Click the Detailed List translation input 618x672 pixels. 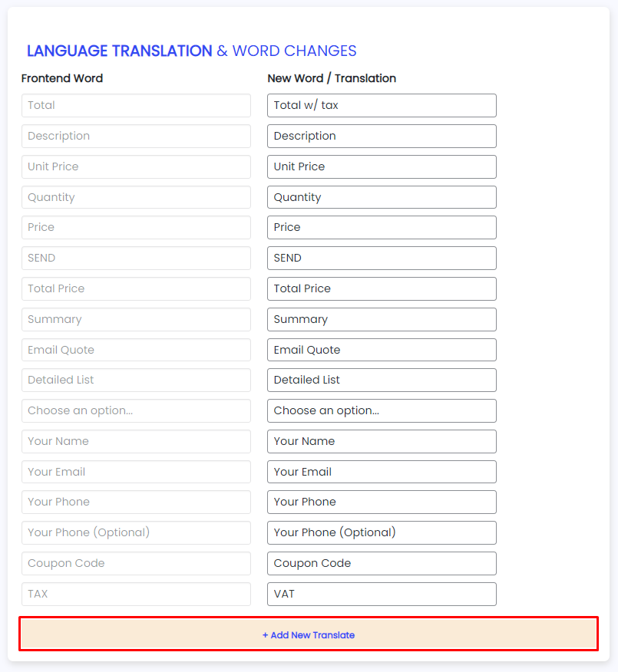pyautogui.click(x=382, y=380)
